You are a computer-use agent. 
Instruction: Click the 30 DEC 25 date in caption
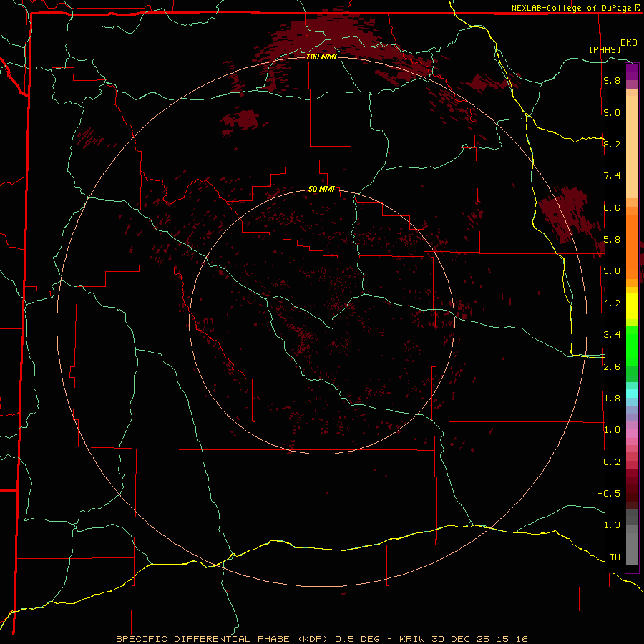tap(460, 639)
